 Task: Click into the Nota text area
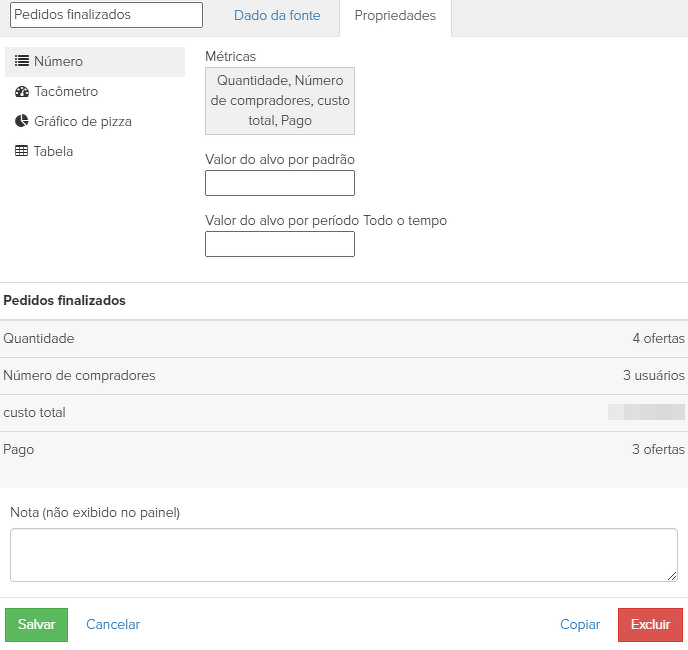(x=343, y=554)
